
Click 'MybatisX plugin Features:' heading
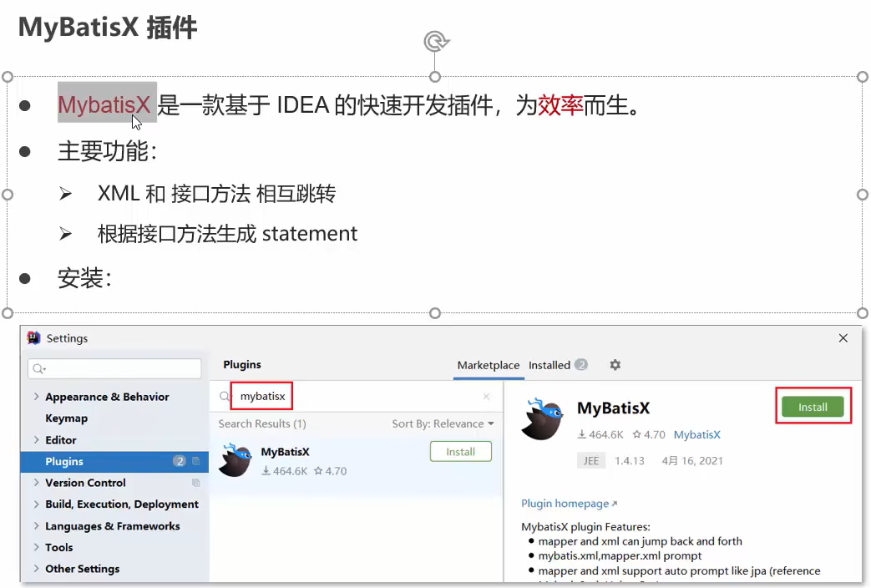tap(585, 527)
